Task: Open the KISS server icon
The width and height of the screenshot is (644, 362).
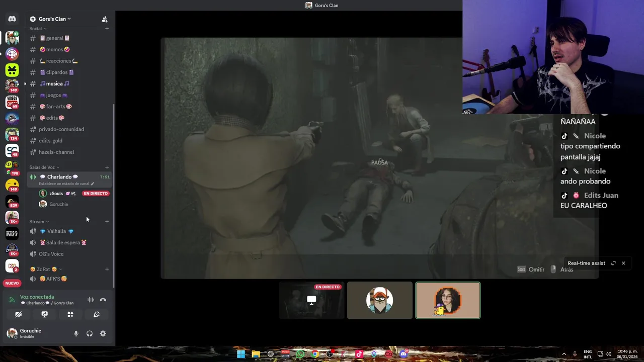Action: click(x=12, y=233)
